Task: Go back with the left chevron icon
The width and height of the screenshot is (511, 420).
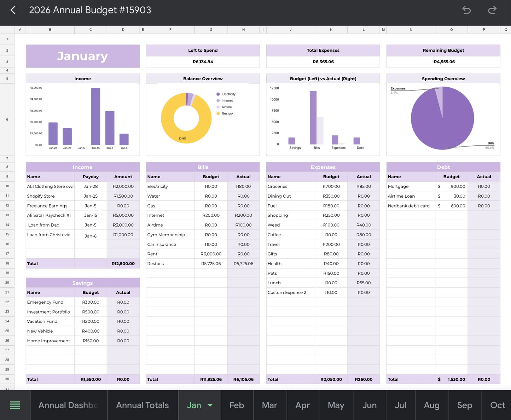Action: [x=13, y=10]
